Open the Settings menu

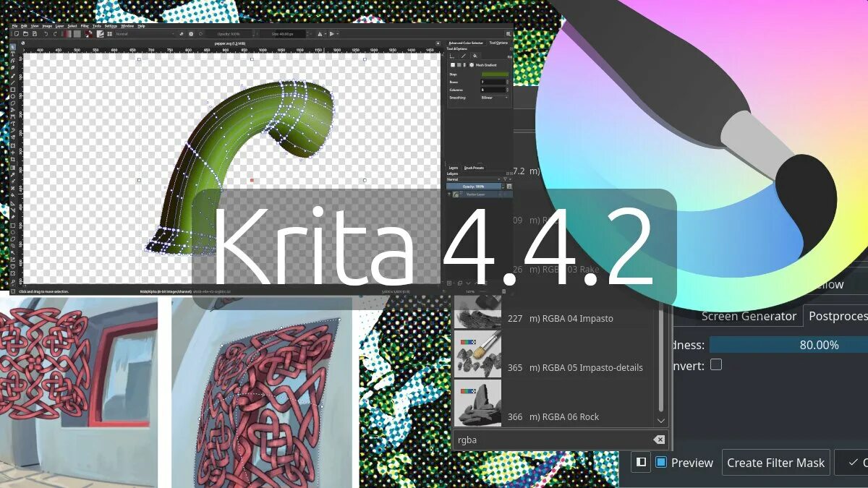(x=111, y=26)
